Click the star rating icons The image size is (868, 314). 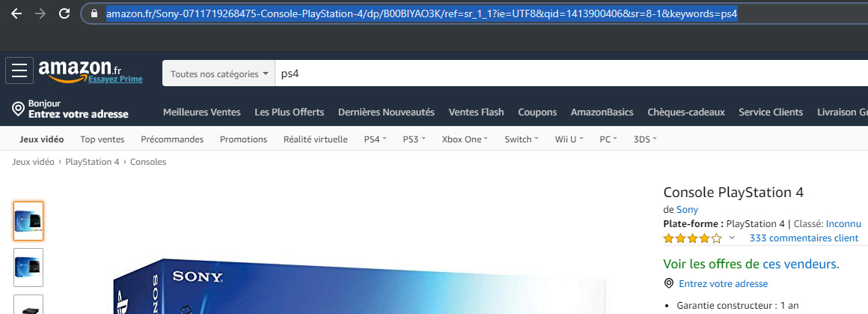tap(692, 238)
